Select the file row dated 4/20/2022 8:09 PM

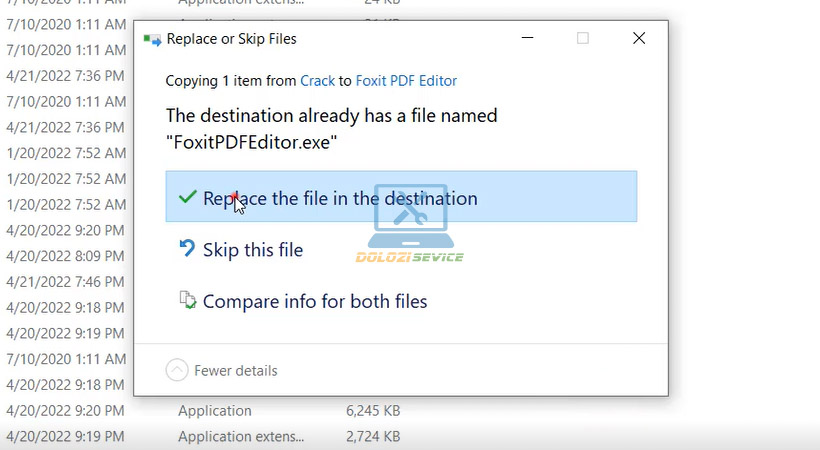[x=65, y=255]
